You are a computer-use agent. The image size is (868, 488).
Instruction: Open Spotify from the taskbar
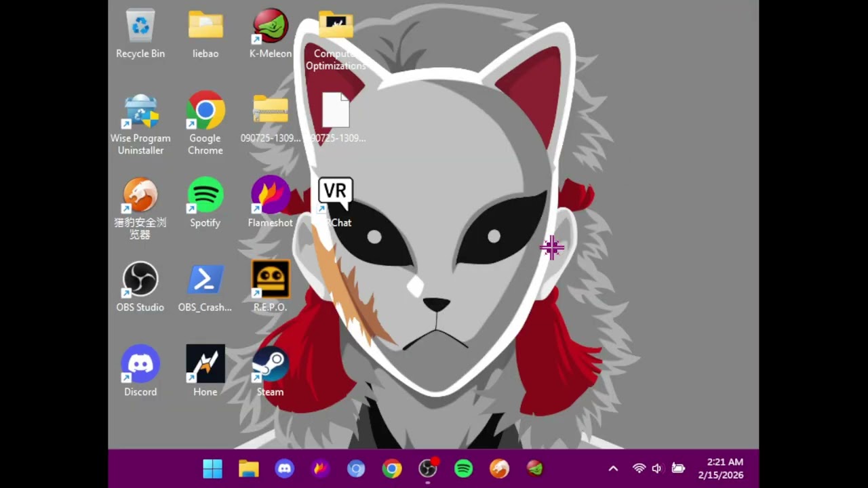(x=464, y=468)
